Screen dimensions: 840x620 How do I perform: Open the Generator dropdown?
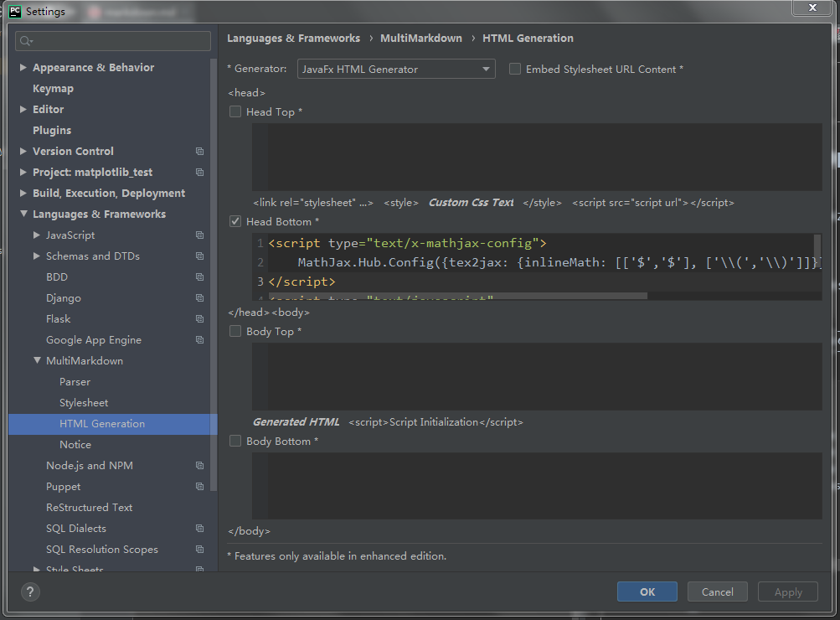[396, 70]
